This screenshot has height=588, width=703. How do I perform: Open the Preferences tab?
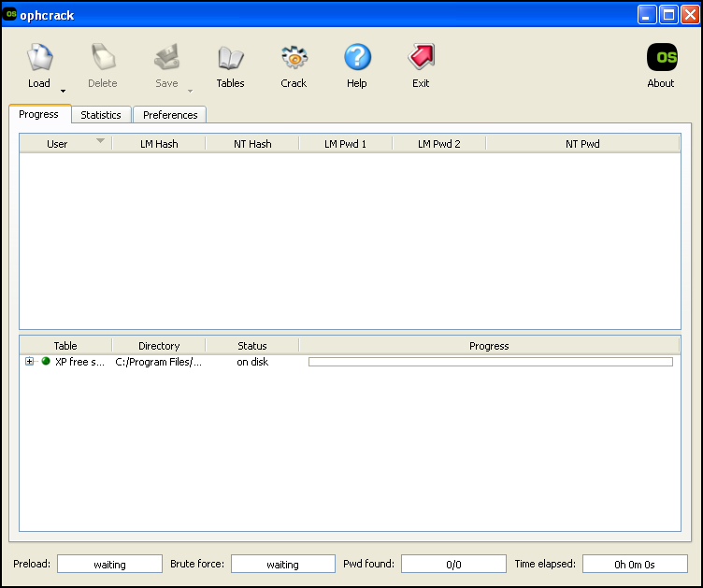coord(170,115)
